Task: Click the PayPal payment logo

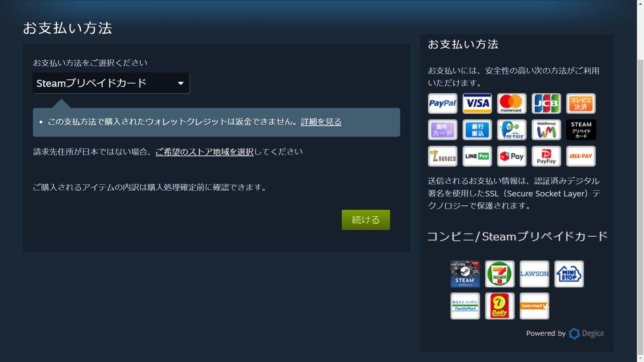Action: point(442,104)
